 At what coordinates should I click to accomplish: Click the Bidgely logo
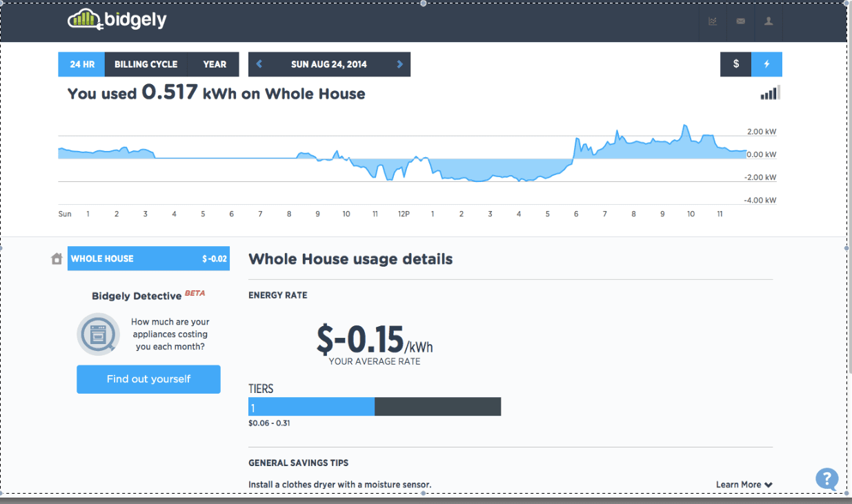pos(117,19)
